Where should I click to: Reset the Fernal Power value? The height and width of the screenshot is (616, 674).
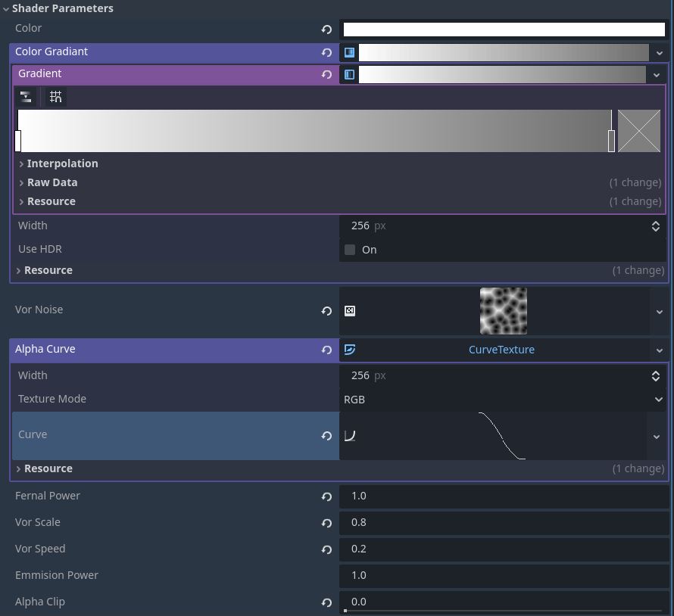(x=326, y=497)
